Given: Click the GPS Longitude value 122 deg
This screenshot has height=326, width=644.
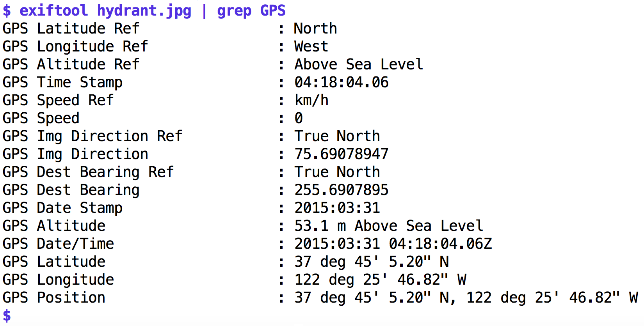Looking at the screenshot, I should pos(380,280).
